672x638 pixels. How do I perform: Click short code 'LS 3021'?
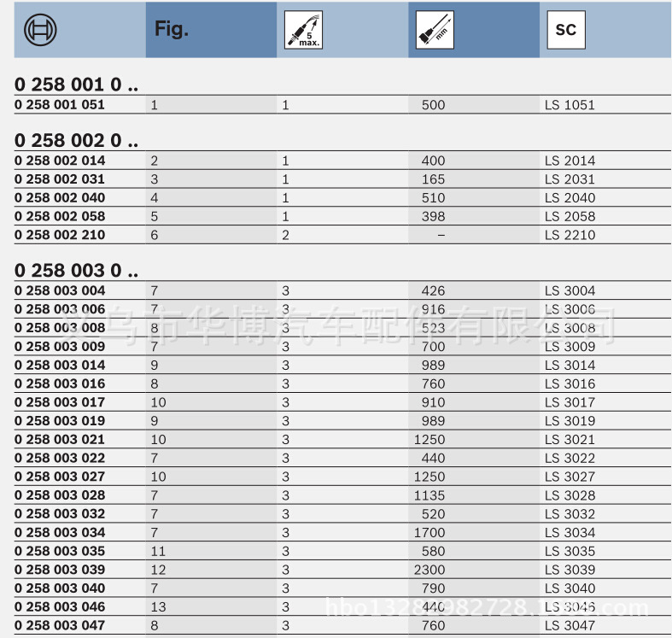(570, 440)
